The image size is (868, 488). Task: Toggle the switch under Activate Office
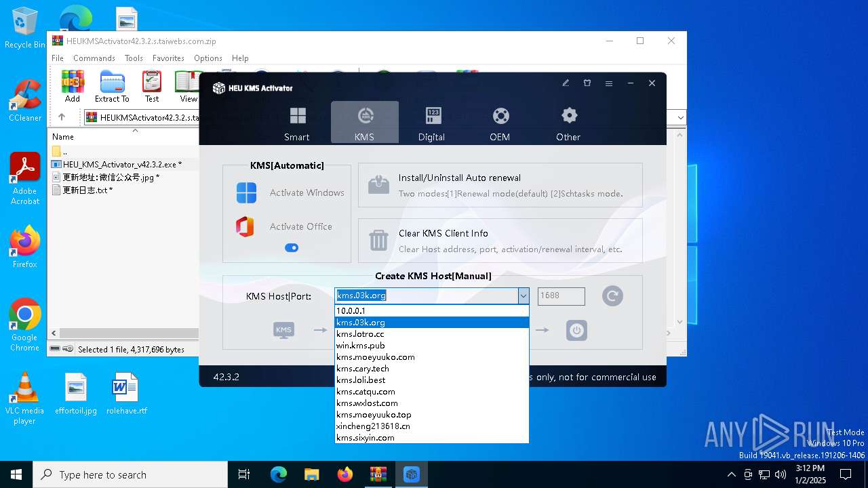tap(292, 248)
